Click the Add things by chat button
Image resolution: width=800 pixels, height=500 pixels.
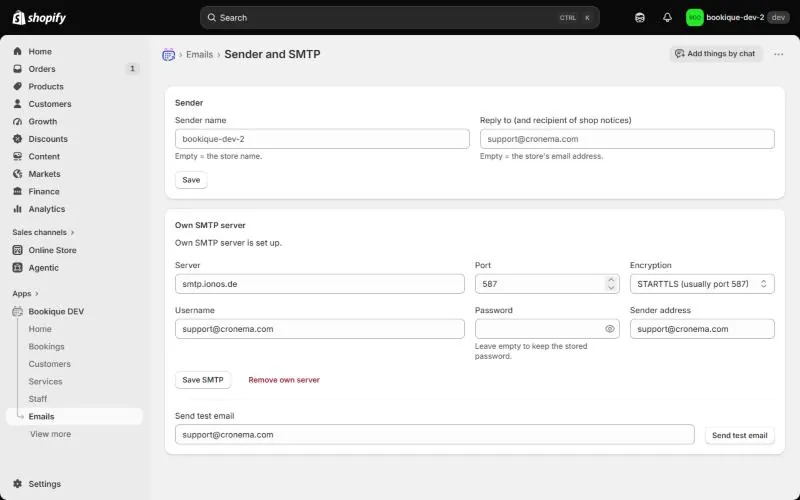coord(716,54)
